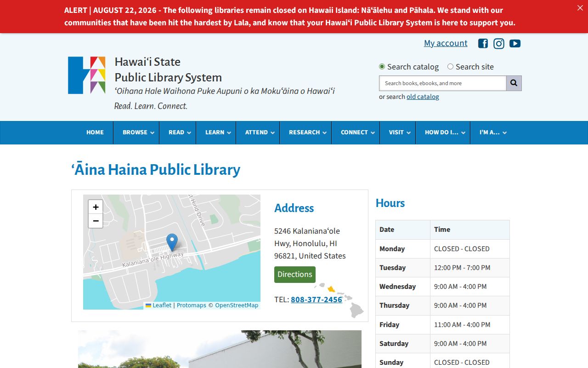The width and height of the screenshot is (588, 368).
Task: Open the library's Instagram page
Action: pyautogui.click(x=499, y=43)
